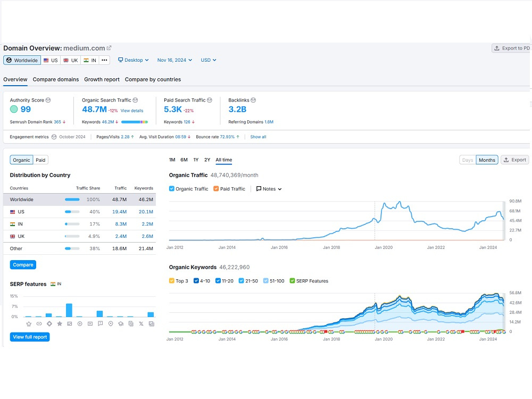Click the sitelinks chain SERP icon
Image resolution: width=532 pixels, height=399 pixels.
point(39,323)
